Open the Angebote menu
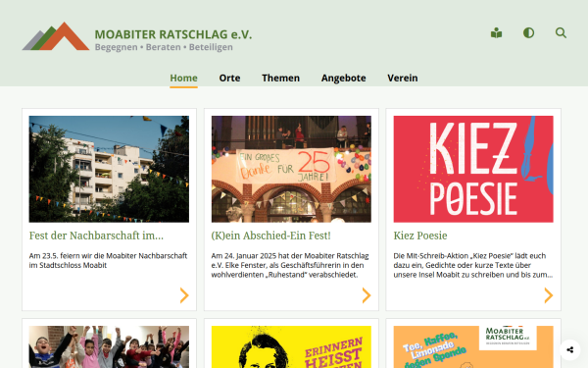The image size is (588, 368). 344,79
